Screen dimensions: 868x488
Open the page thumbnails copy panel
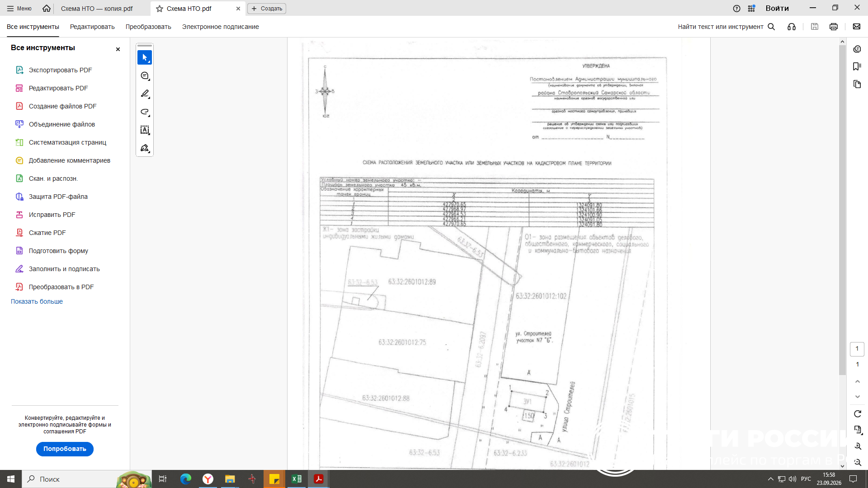click(857, 84)
